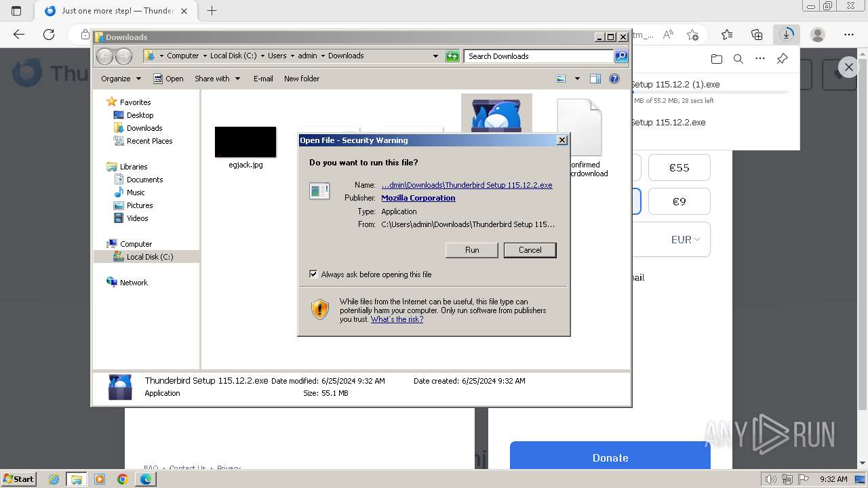The image size is (868, 488).
Task: Click the Thunderbird Setup file path link
Action: click(x=467, y=185)
